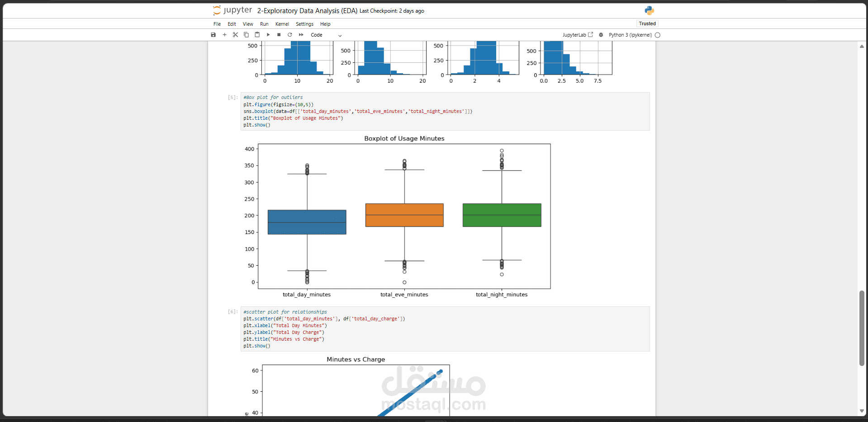Open notebook in JupyterLab

578,35
